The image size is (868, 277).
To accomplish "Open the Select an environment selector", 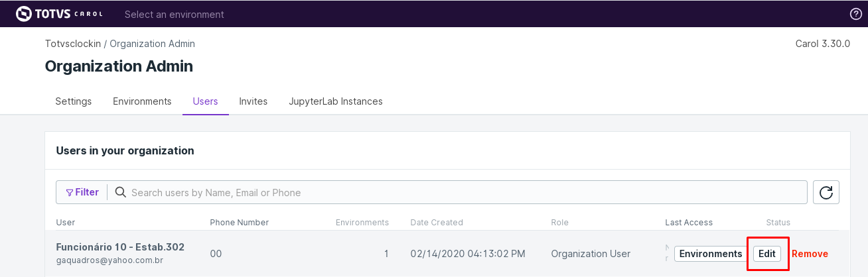I will [175, 14].
